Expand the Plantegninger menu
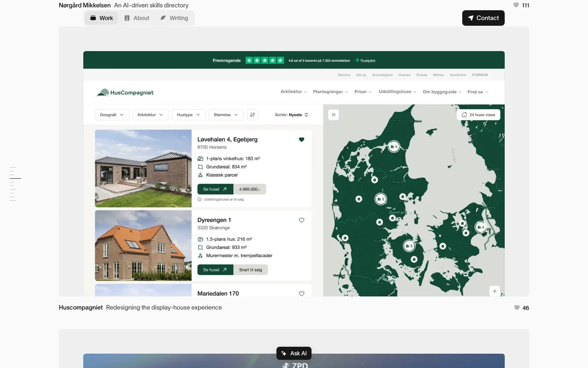 (331, 92)
